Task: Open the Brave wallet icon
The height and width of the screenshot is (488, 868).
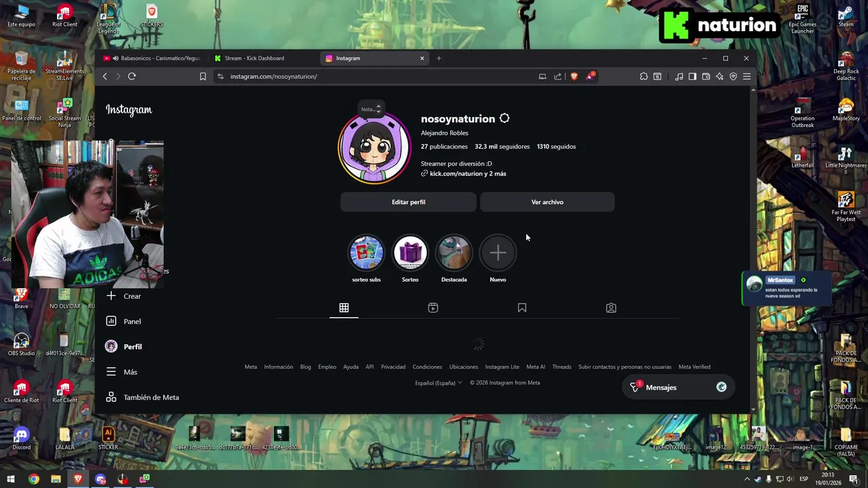Action: [x=706, y=77]
